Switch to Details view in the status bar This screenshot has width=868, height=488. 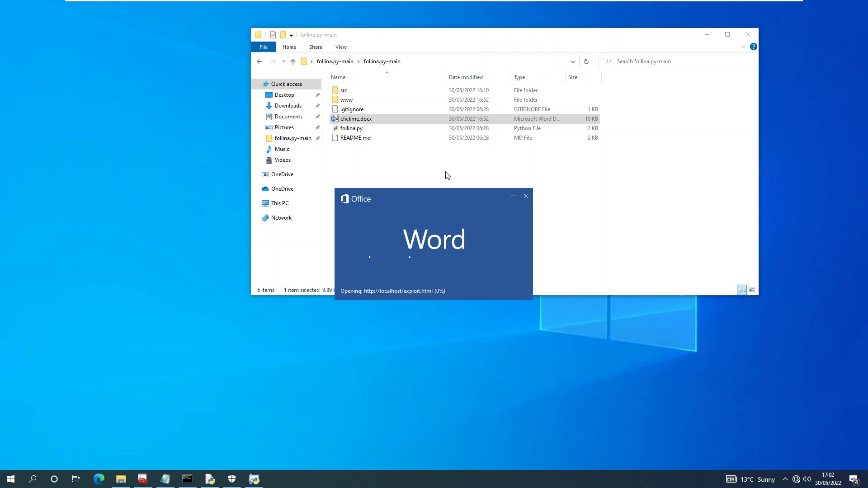tap(742, 290)
